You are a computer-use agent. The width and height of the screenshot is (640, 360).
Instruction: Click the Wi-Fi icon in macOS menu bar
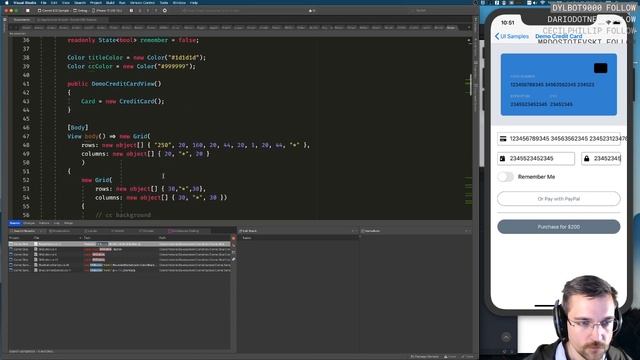(x=542, y=2)
